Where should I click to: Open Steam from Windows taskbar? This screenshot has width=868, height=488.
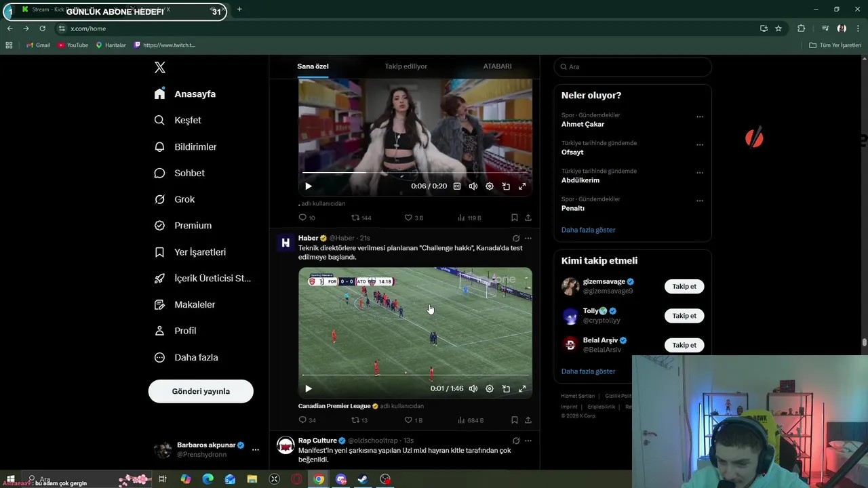pyautogui.click(x=363, y=479)
